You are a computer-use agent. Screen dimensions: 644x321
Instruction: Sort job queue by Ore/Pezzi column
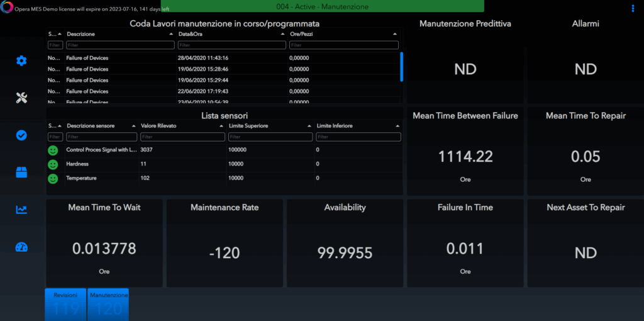click(x=343, y=34)
